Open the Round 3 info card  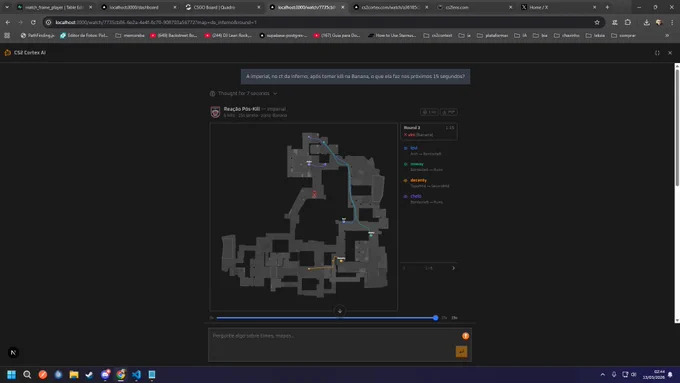(428, 131)
